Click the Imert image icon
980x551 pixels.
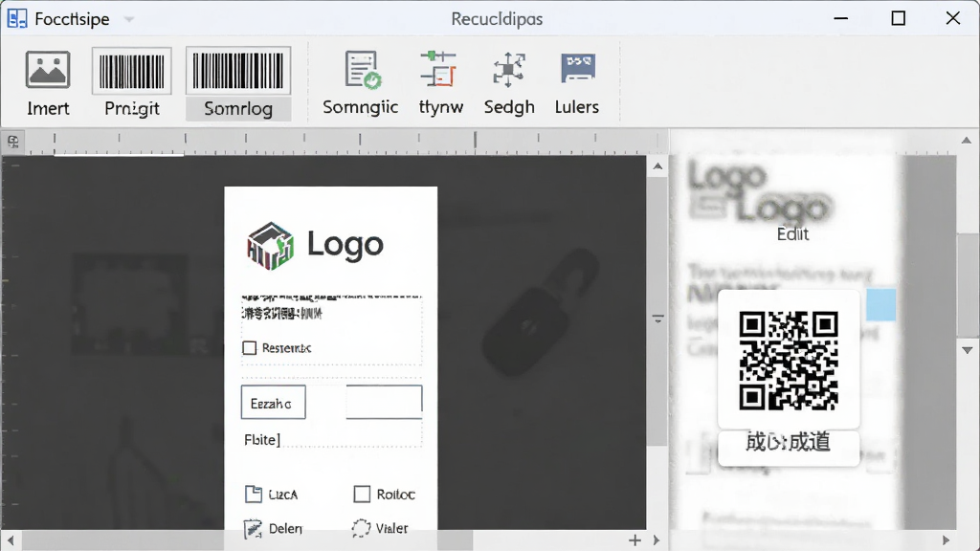(48, 69)
